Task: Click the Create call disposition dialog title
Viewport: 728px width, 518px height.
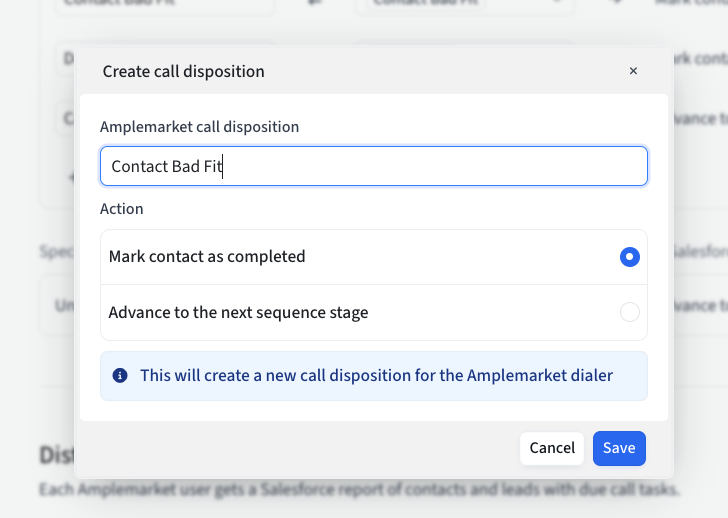Action: point(183,71)
